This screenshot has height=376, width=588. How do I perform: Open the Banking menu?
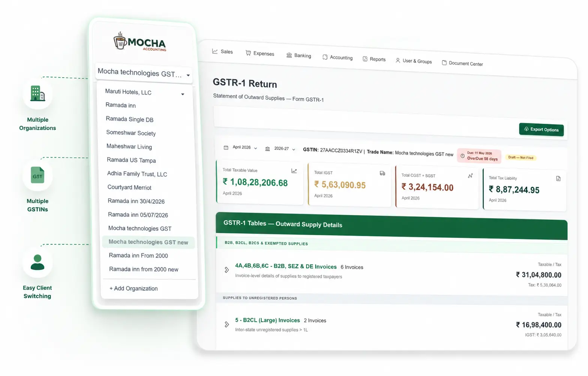coord(299,55)
